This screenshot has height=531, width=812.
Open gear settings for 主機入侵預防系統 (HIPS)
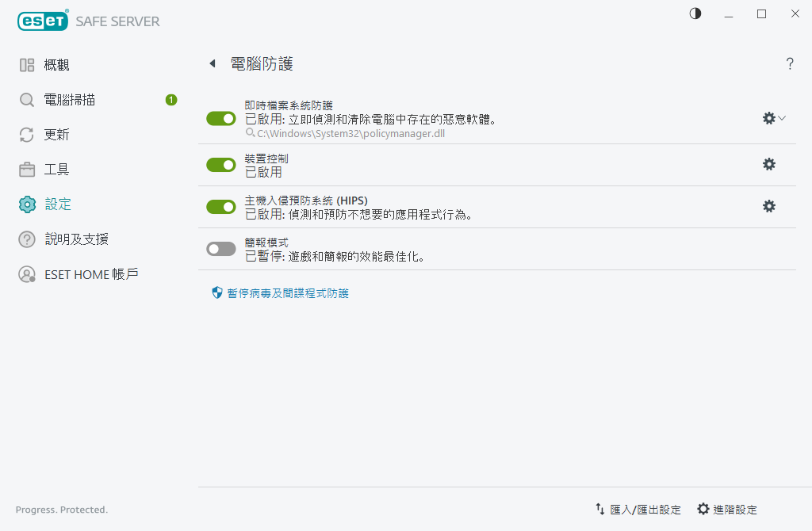[x=768, y=206]
